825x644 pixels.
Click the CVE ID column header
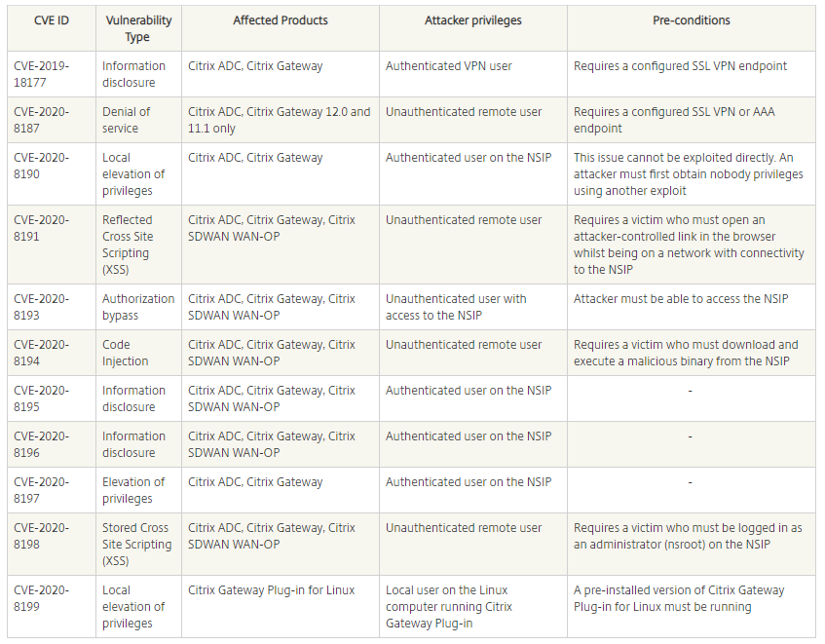pyautogui.click(x=51, y=20)
